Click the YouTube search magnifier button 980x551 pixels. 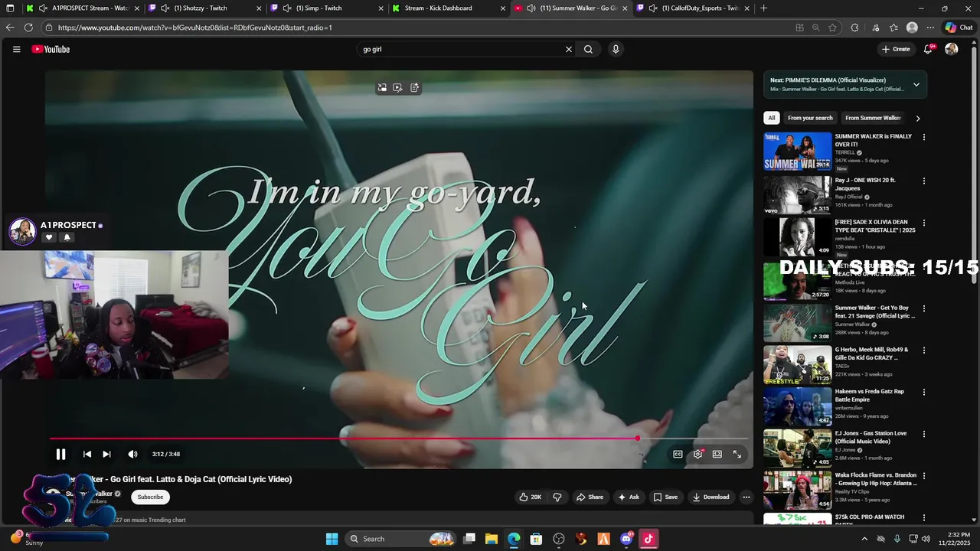tap(588, 49)
